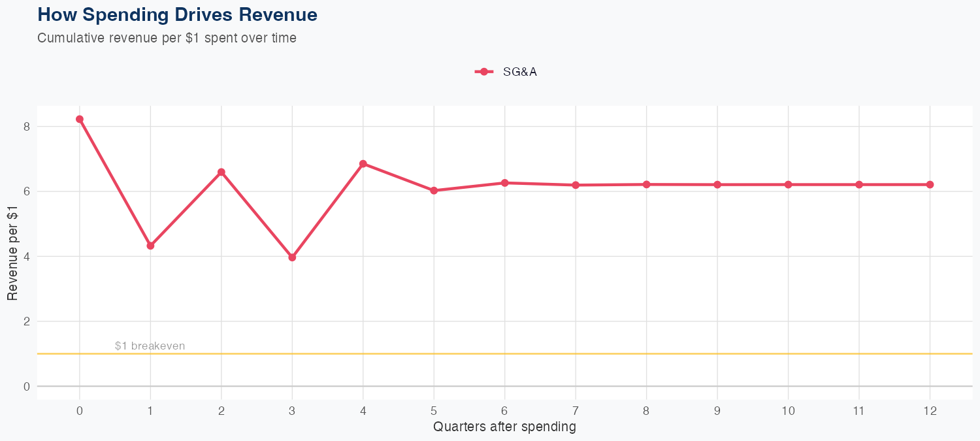Viewport: 980px width, 441px height.
Task: Click the quarter 4 data point
Action: click(363, 163)
